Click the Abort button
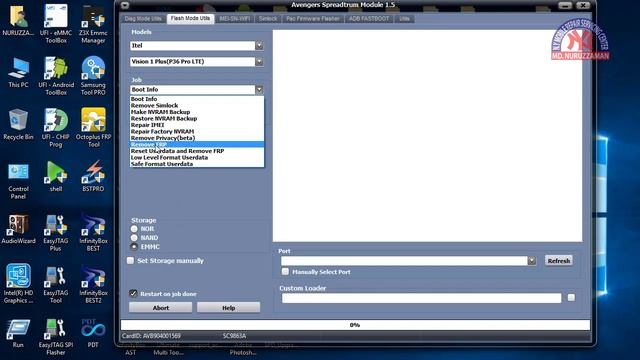Viewport: 640px width, 360px height. pyautogui.click(x=160, y=308)
